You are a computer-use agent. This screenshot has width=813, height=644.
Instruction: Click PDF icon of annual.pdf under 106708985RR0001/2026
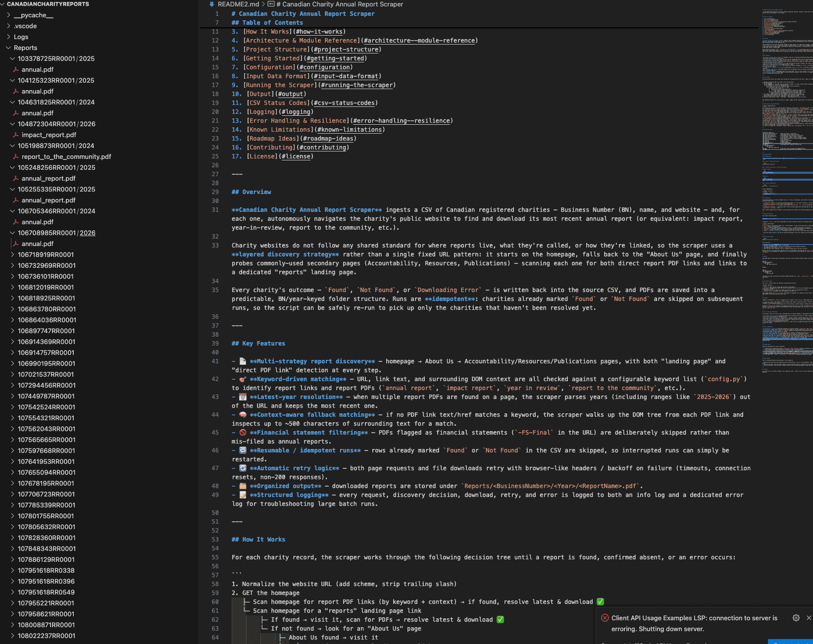tap(16, 244)
